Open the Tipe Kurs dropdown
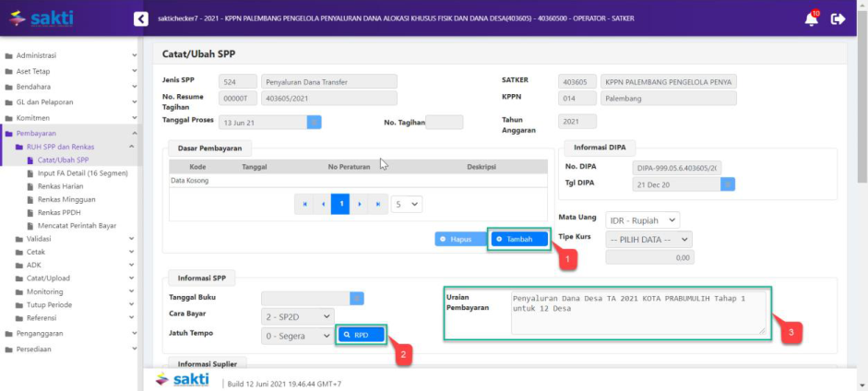This screenshot has width=868, height=391. tap(648, 239)
